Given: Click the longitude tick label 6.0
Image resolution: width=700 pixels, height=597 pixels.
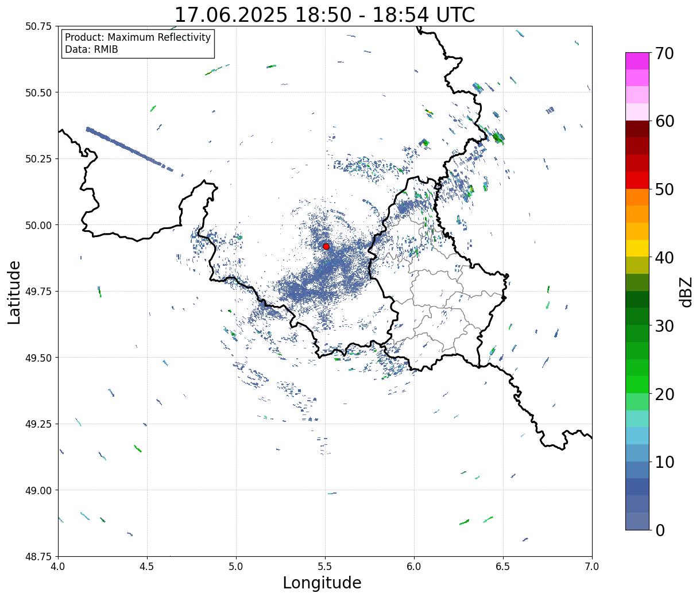Looking at the screenshot, I should point(414,567).
